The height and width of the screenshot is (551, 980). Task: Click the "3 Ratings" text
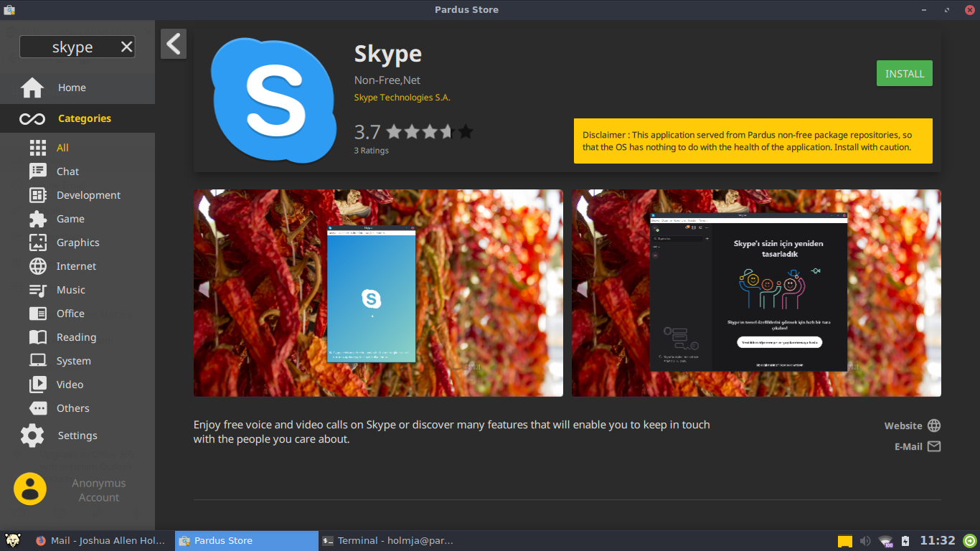(x=371, y=151)
